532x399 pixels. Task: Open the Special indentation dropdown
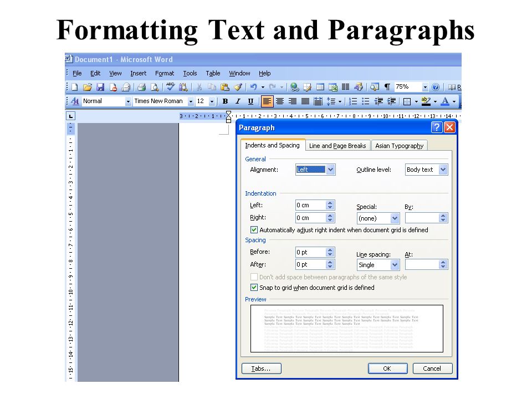point(394,218)
